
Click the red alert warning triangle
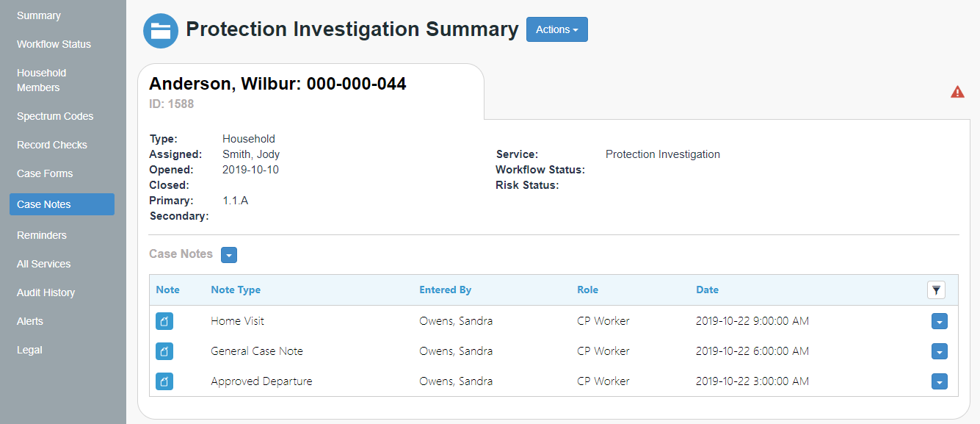click(x=957, y=92)
